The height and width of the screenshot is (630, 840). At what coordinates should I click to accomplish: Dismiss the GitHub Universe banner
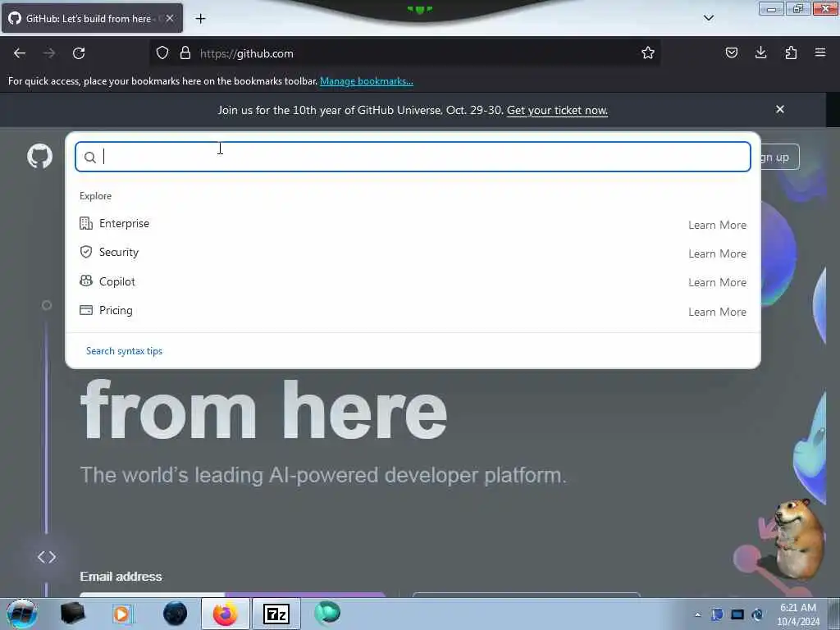coord(780,109)
